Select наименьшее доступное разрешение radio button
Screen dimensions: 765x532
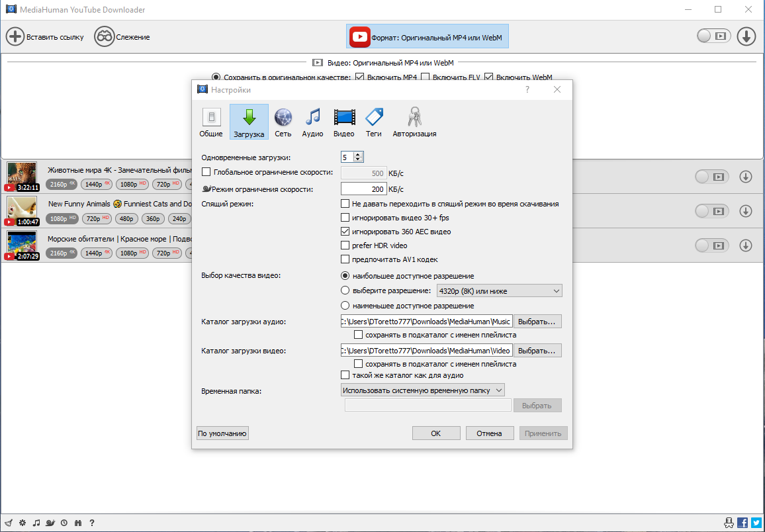click(345, 306)
